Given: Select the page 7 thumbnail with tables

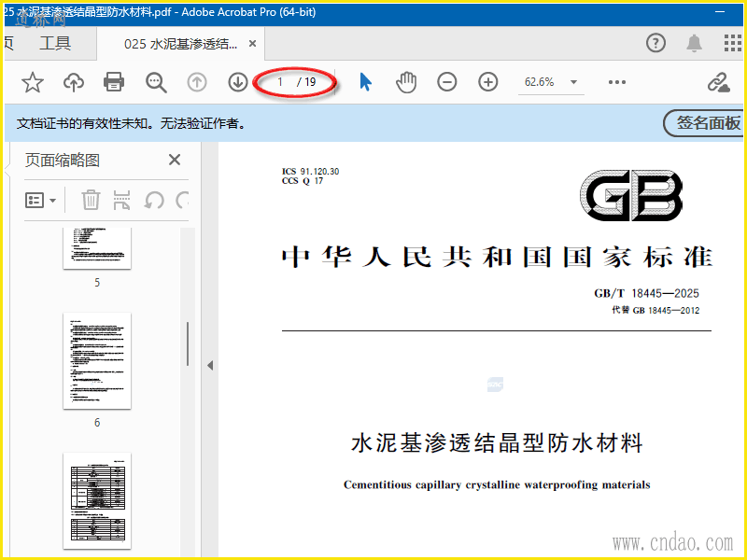Looking at the screenshot, I should (x=97, y=500).
